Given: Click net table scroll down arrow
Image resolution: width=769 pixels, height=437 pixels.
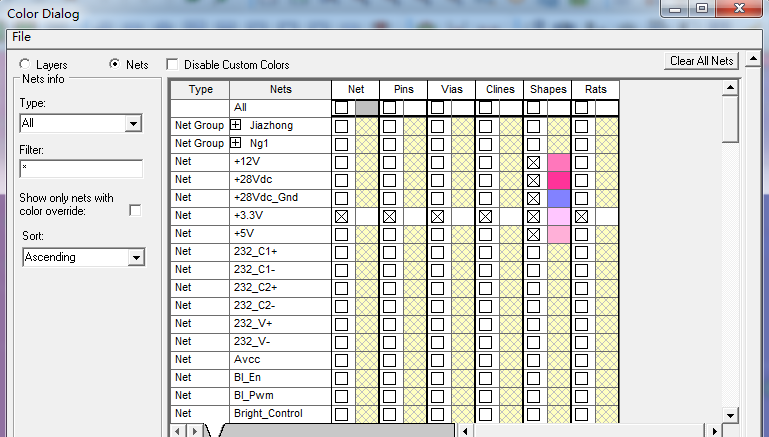Looking at the screenshot, I should click(x=730, y=415).
